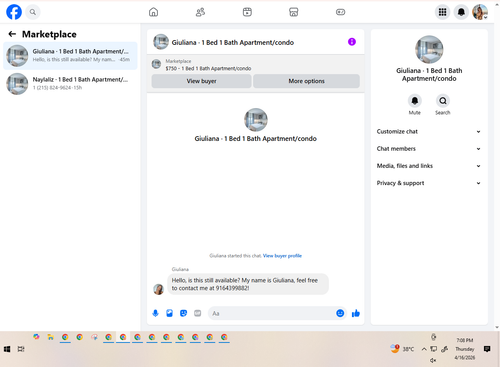This screenshot has height=367, width=500.
Task: Open the Facebook search magnifier
Action: [33, 12]
